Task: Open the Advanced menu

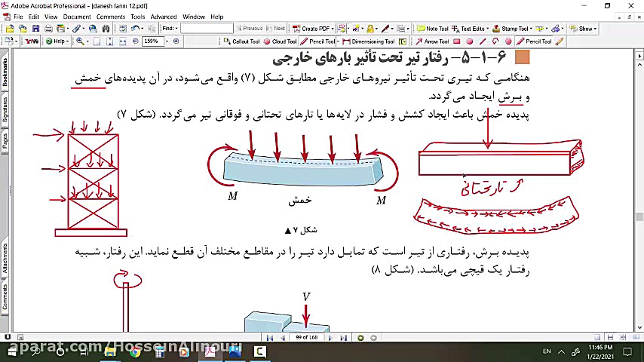Action: coord(164,17)
